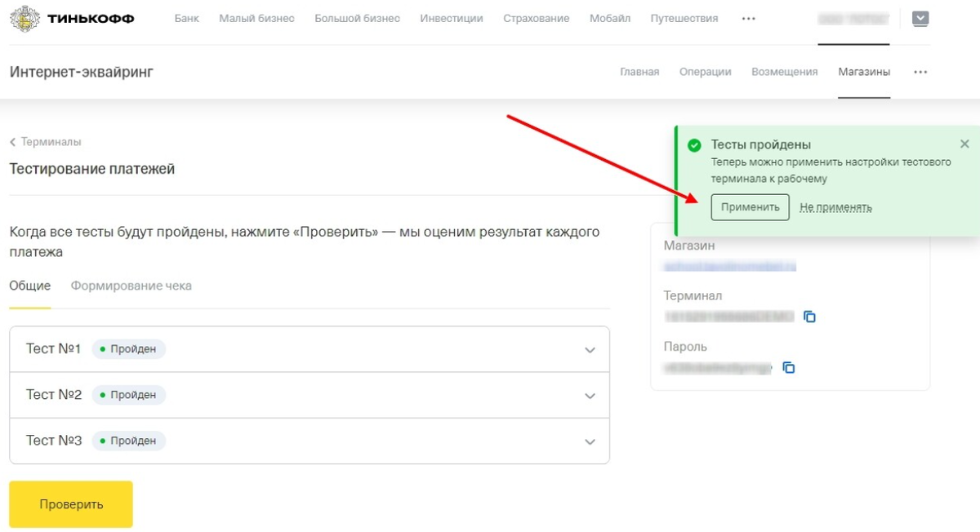The image size is (980, 532).
Task: Click the Пароль field label
Action: point(685,347)
